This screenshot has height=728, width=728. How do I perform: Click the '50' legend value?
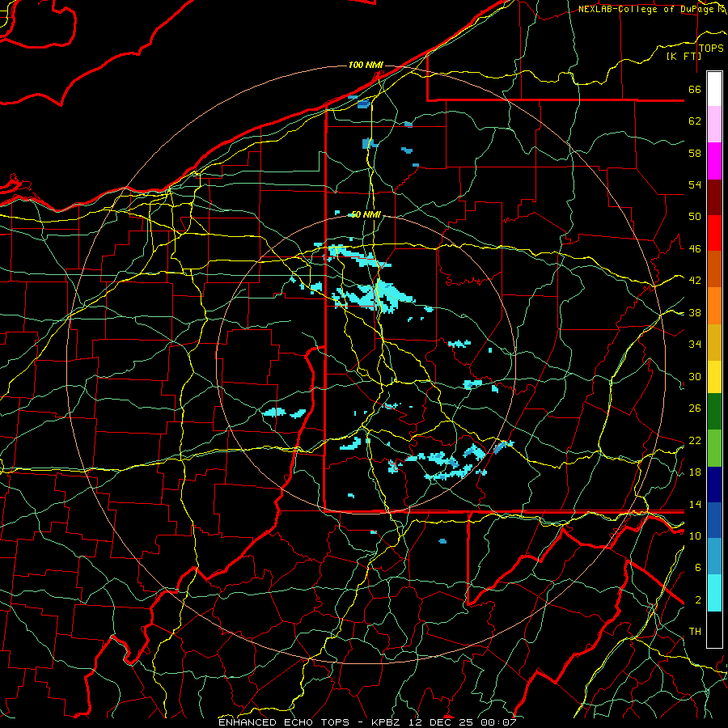pos(695,217)
